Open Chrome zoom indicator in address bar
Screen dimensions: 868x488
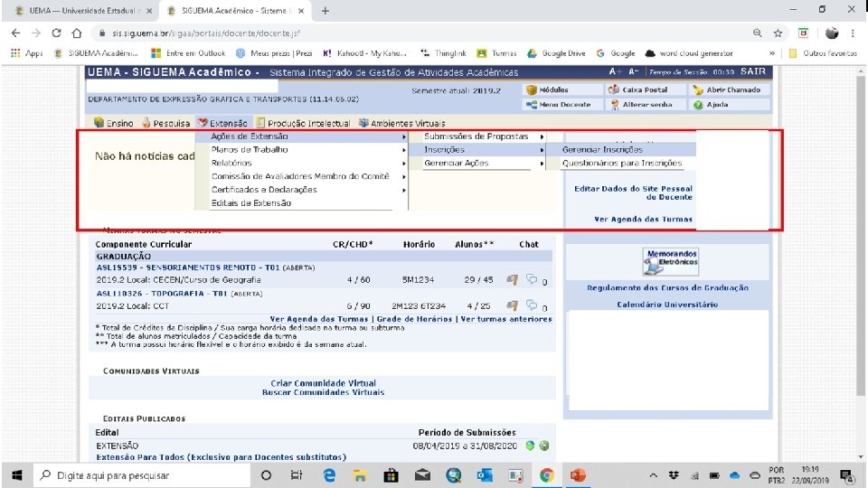(x=758, y=33)
